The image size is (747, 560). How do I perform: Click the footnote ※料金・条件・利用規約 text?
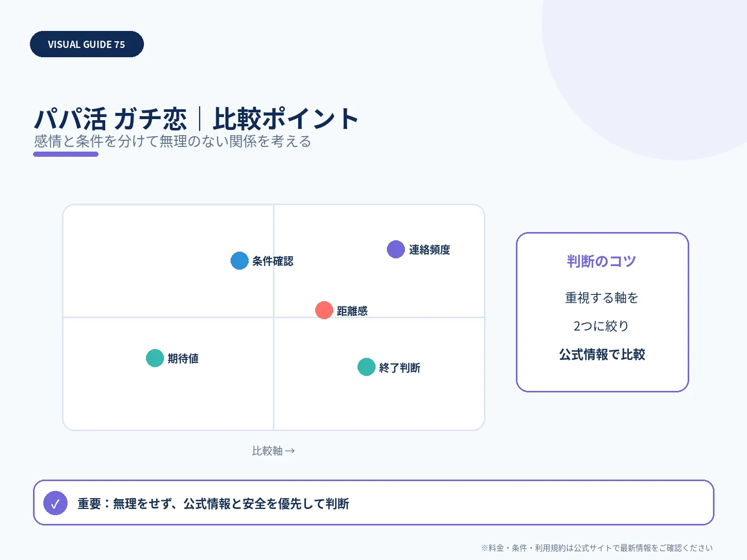(x=597, y=548)
